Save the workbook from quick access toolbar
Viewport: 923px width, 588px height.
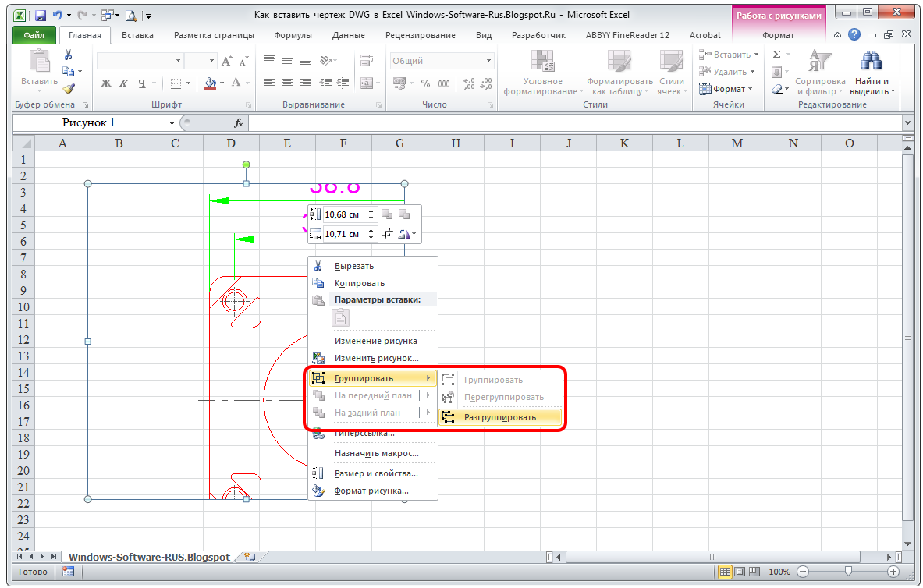tap(40, 16)
